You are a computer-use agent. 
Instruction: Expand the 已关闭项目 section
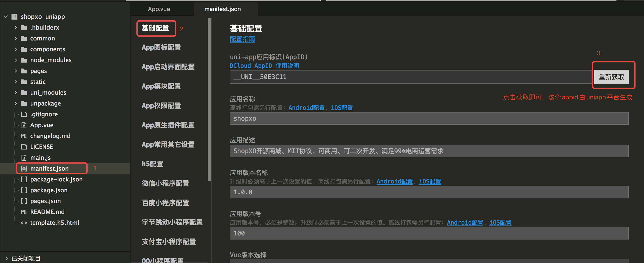pos(7,258)
